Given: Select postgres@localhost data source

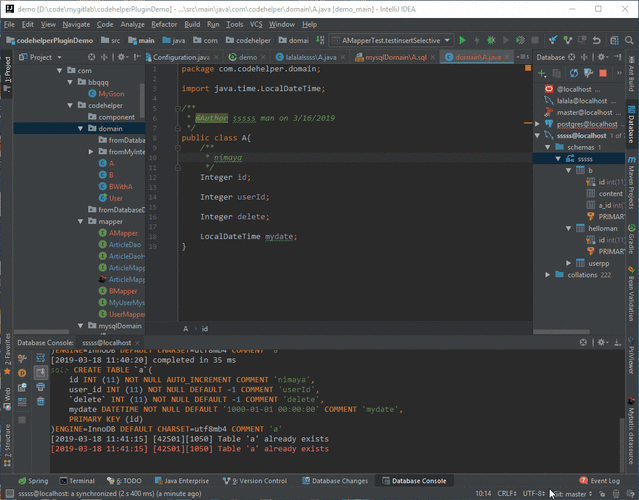Looking at the screenshot, I should click(x=586, y=124).
